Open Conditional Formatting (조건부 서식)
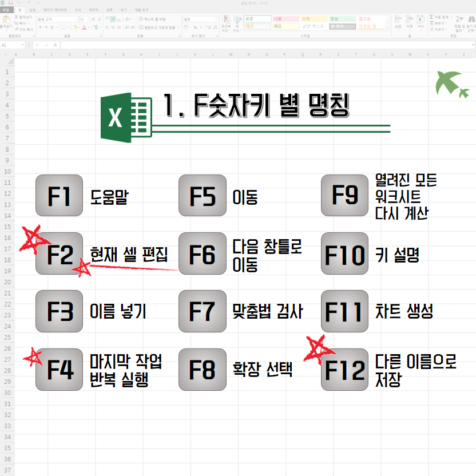The width and height of the screenshot is (476, 476). click(225, 23)
